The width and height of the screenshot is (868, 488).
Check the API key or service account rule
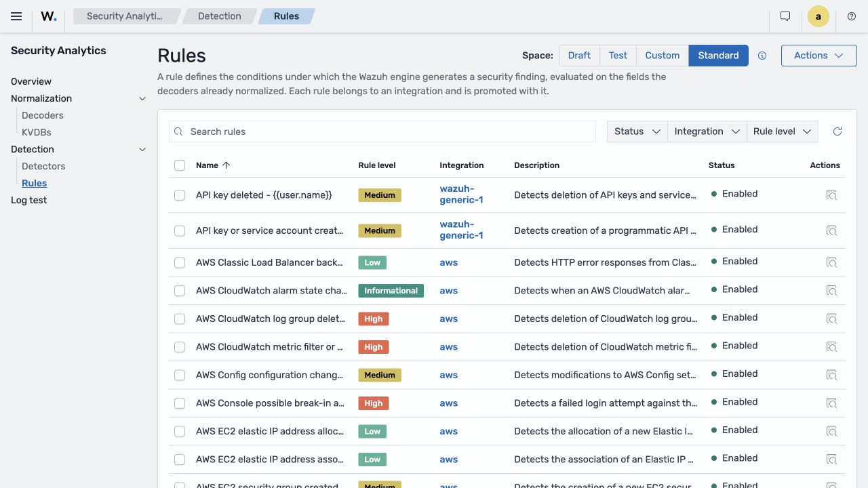(x=180, y=230)
